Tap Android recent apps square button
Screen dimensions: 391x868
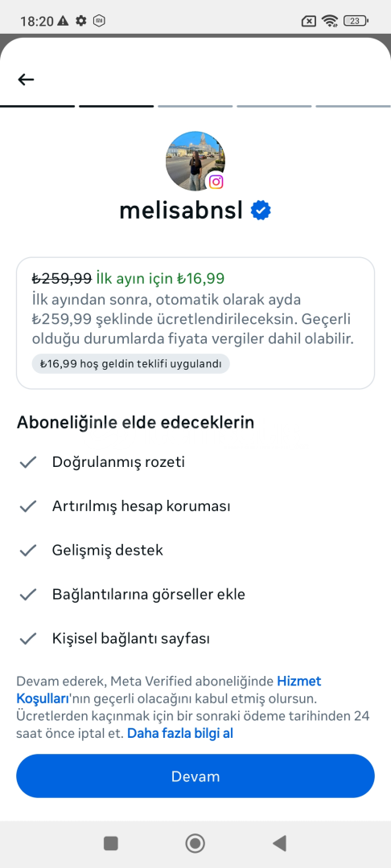(x=111, y=844)
